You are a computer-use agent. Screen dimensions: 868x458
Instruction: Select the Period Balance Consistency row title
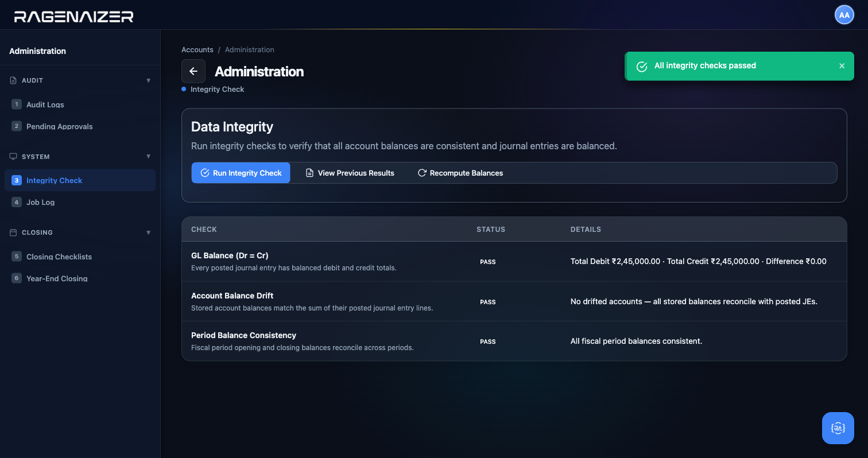click(243, 335)
